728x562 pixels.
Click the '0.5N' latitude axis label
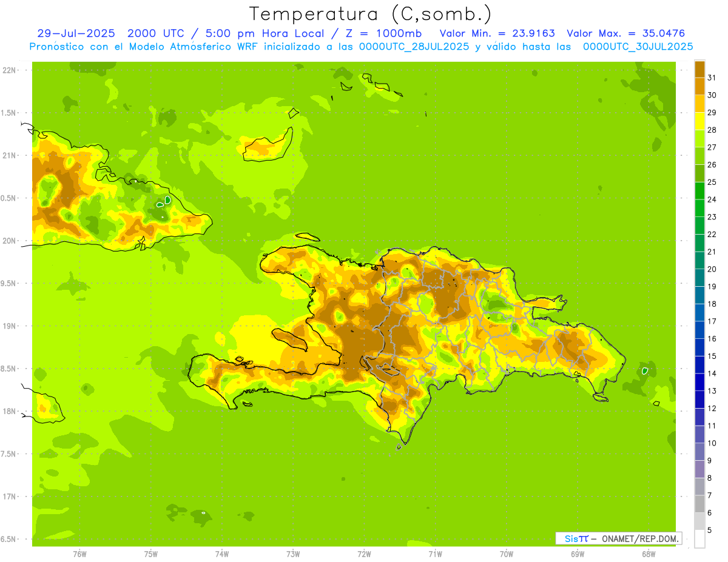[9, 198]
